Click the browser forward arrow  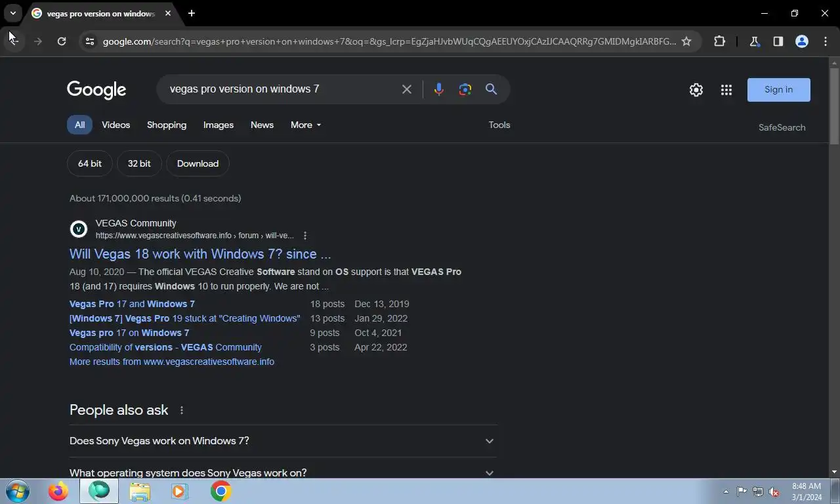(x=37, y=41)
